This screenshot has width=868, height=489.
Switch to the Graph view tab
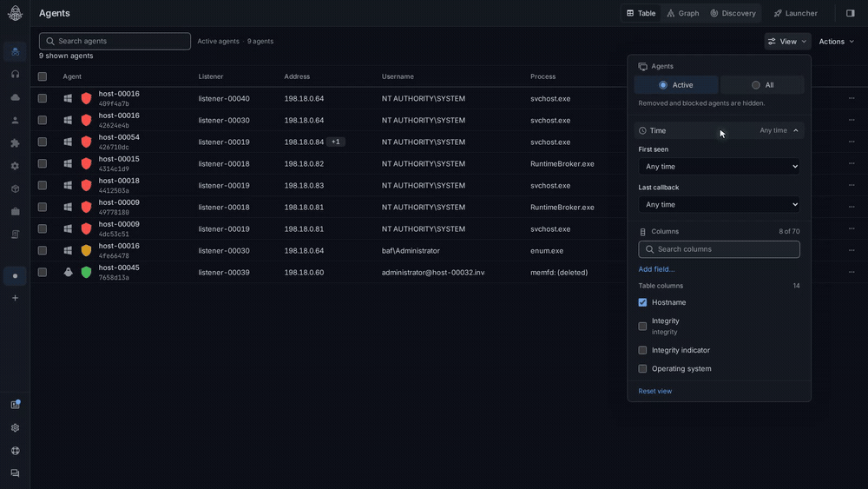[683, 13]
